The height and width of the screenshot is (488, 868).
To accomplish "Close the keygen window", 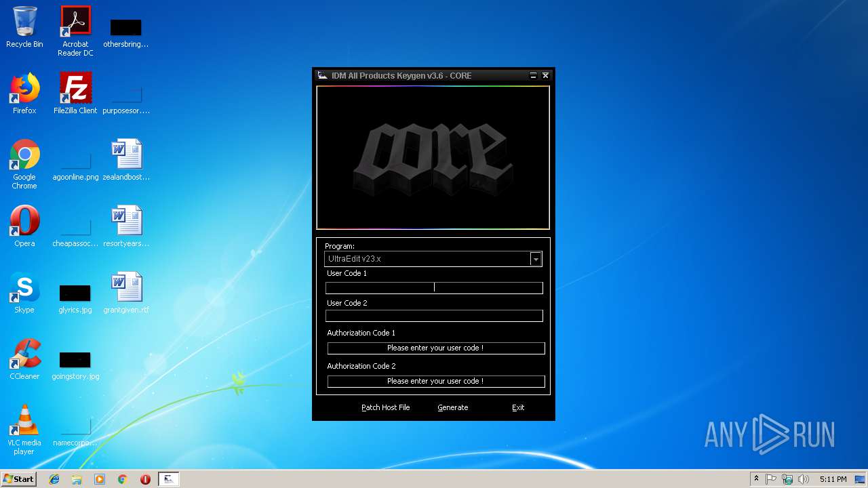I will (545, 75).
